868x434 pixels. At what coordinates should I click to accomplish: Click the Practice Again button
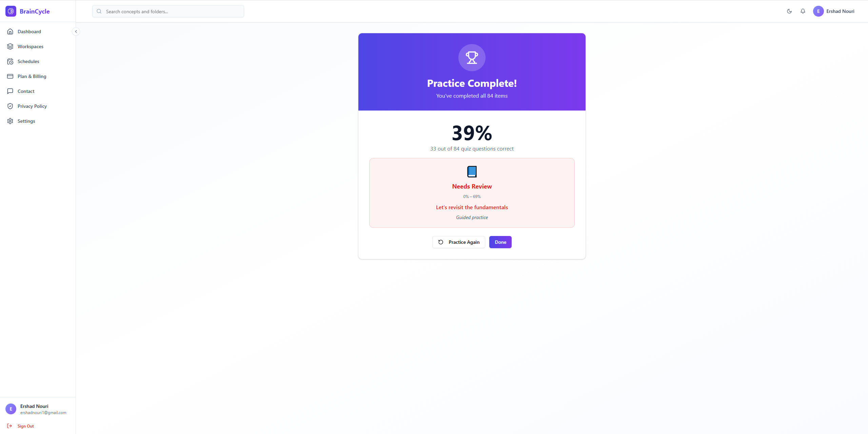pyautogui.click(x=458, y=242)
